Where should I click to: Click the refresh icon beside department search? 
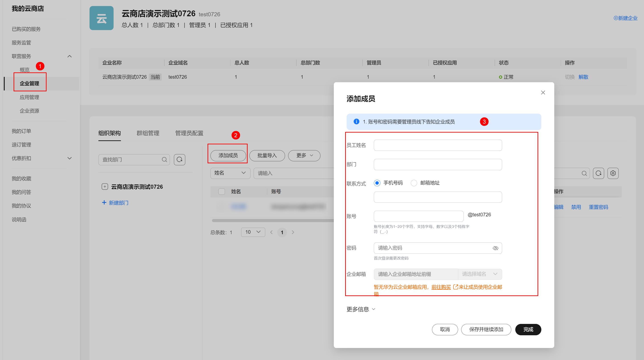[x=179, y=160]
